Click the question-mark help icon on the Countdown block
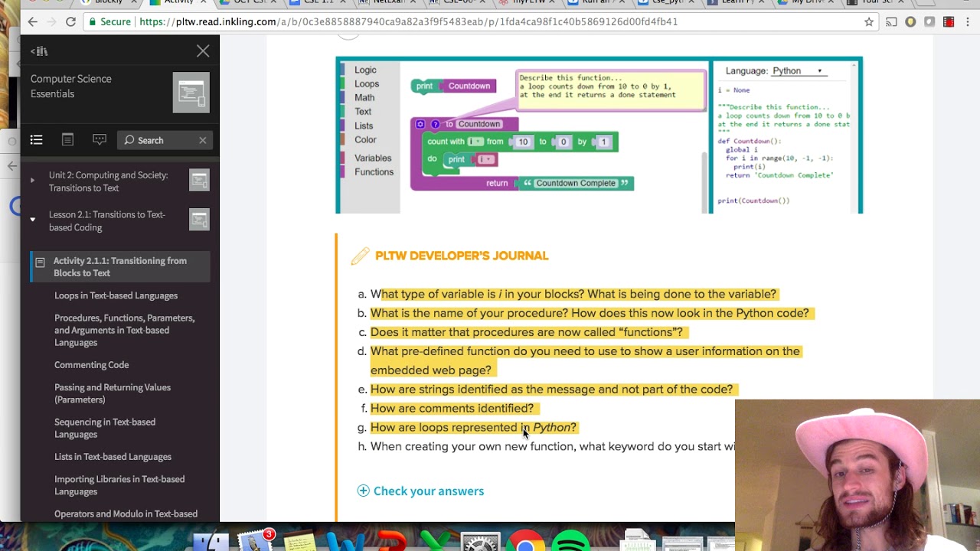This screenshot has width=980, height=551. pos(434,123)
